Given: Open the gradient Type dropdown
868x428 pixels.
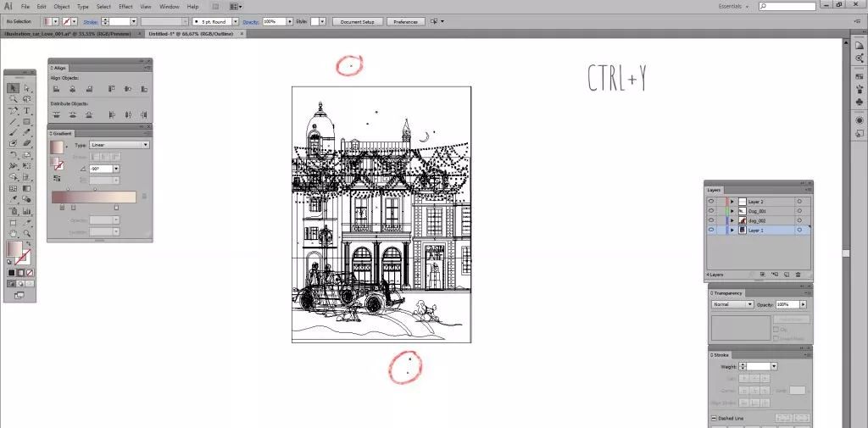Looking at the screenshot, I should pyautogui.click(x=119, y=145).
